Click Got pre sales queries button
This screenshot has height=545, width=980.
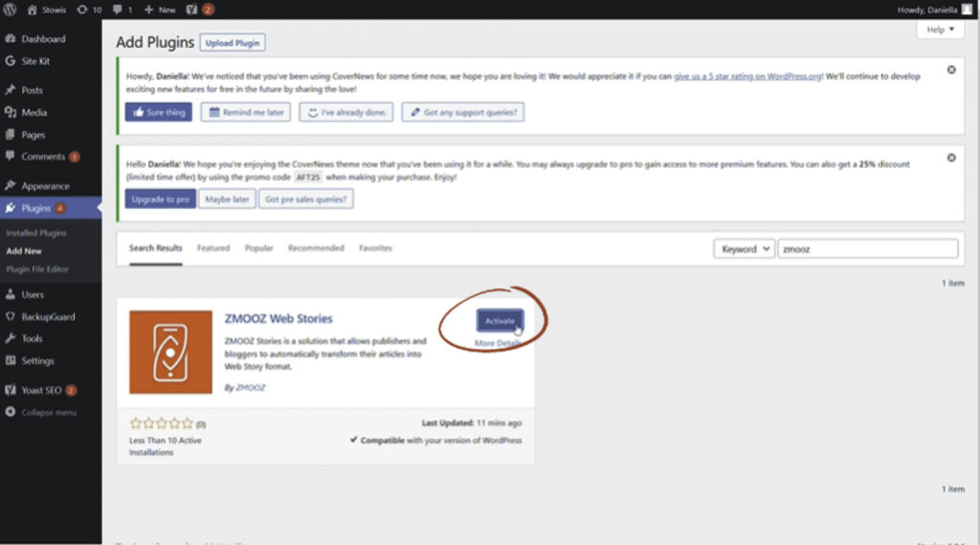pyautogui.click(x=305, y=199)
